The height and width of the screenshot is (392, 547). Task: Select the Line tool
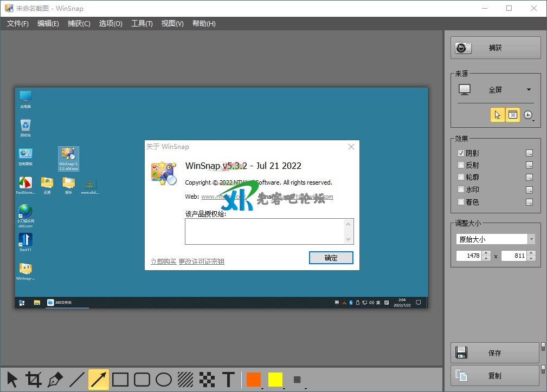pyautogui.click(x=77, y=380)
